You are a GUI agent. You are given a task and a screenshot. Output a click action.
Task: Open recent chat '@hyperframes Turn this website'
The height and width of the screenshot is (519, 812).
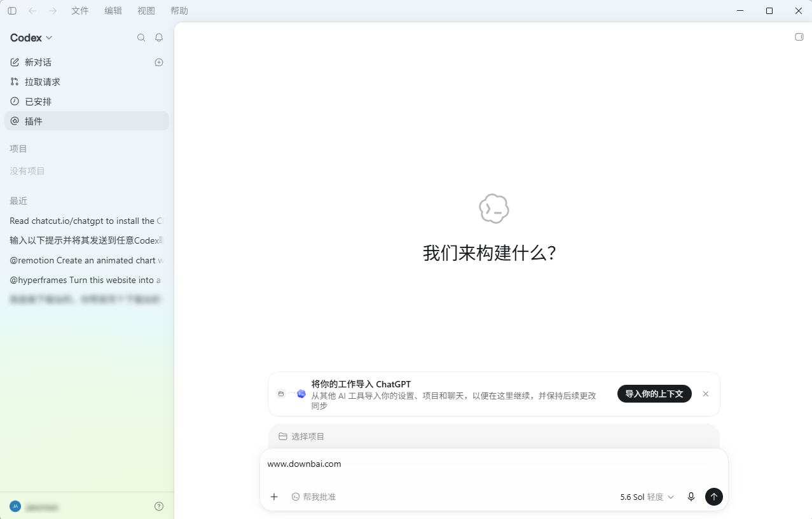(x=86, y=280)
